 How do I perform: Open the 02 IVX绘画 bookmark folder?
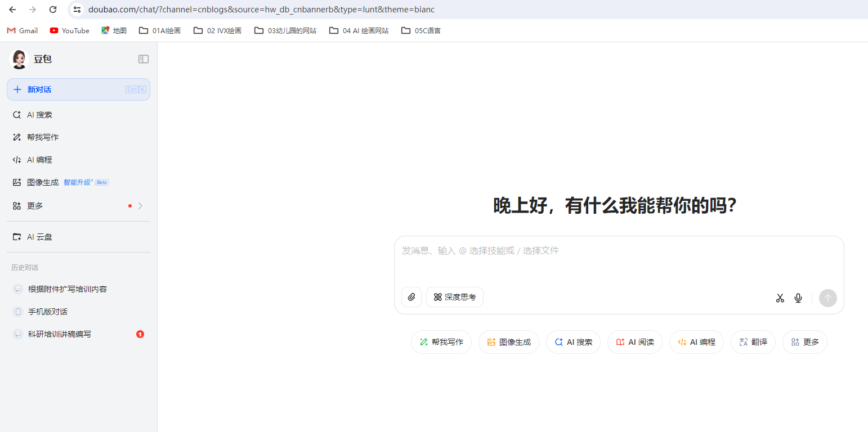point(217,30)
